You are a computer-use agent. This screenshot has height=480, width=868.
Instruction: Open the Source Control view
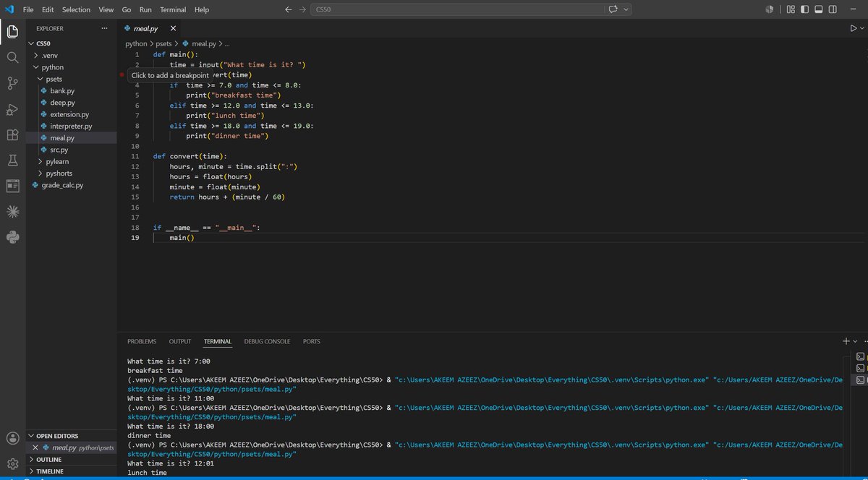point(12,83)
